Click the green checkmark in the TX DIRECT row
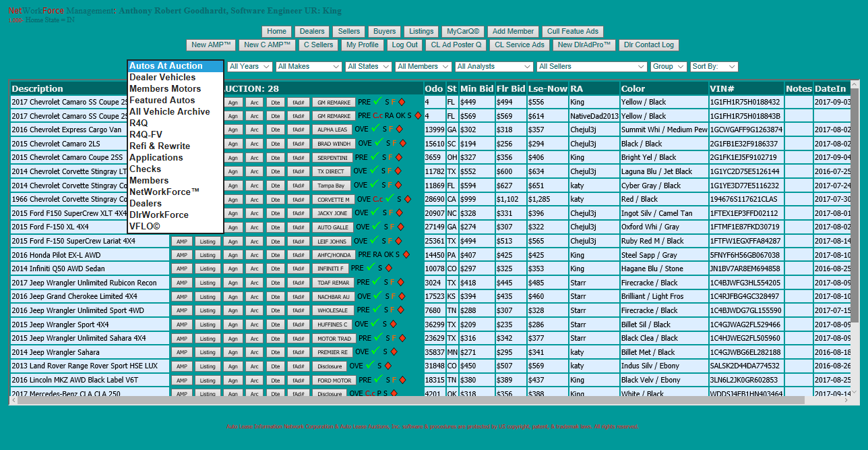Image resolution: width=868 pixels, height=450 pixels. point(376,171)
